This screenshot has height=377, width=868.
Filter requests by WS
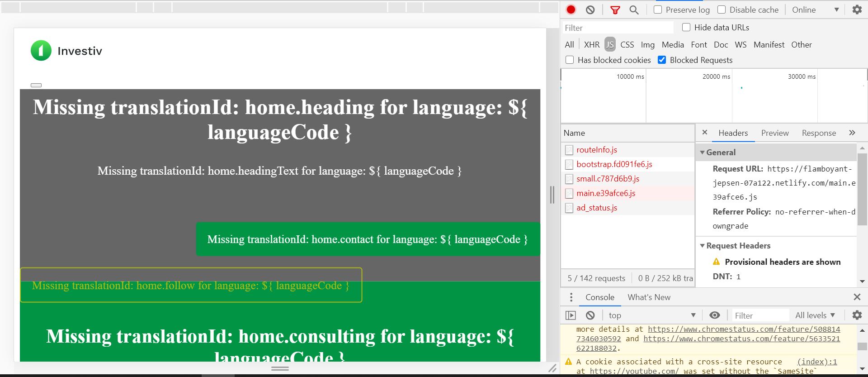tap(741, 44)
